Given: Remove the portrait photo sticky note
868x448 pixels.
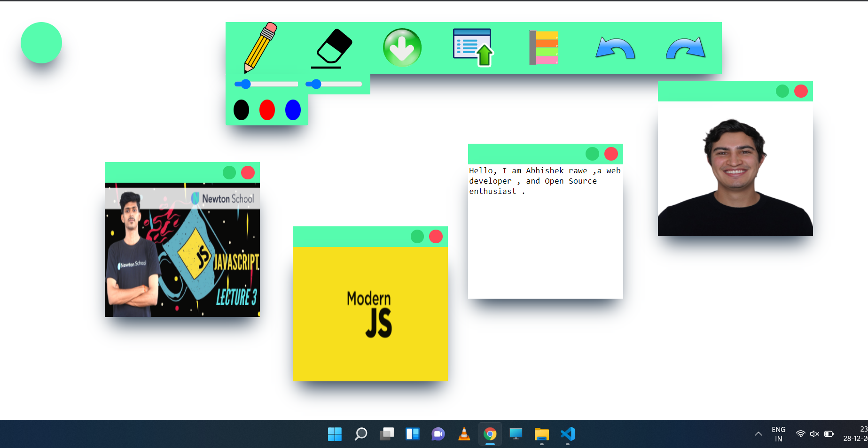Looking at the screenshot, I should pyautogui.click(x=801, y=91).
